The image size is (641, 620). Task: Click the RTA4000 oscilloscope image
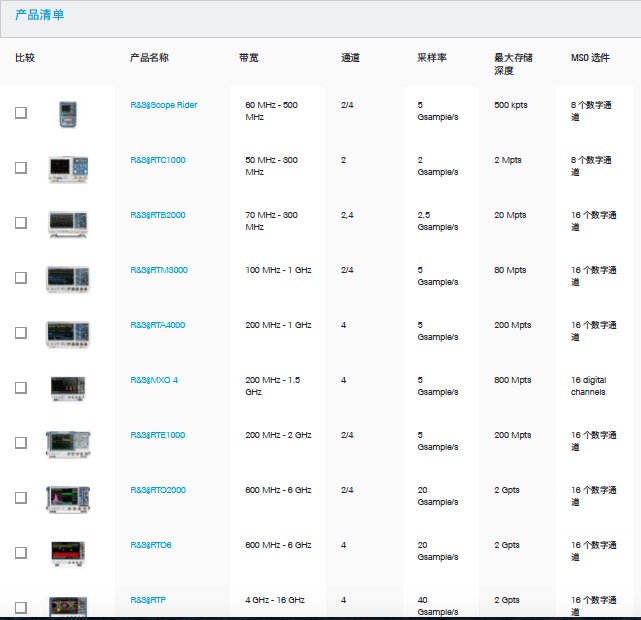68,334
